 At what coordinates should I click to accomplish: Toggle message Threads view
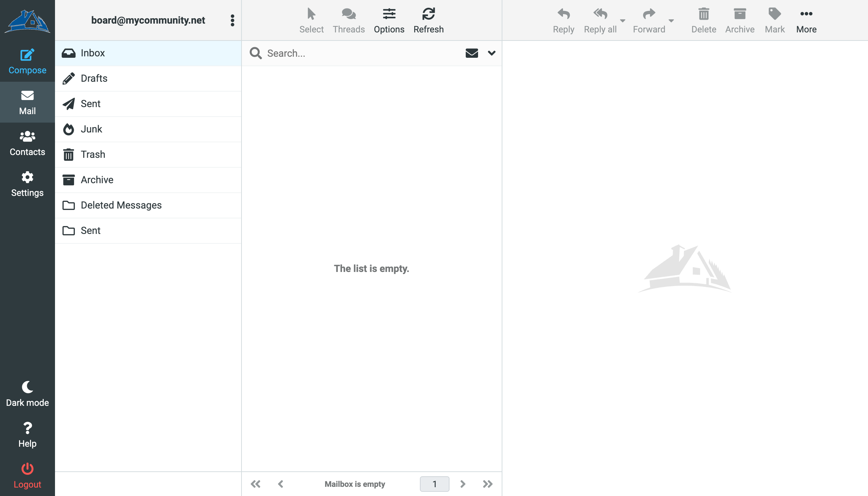coord(348,20)
